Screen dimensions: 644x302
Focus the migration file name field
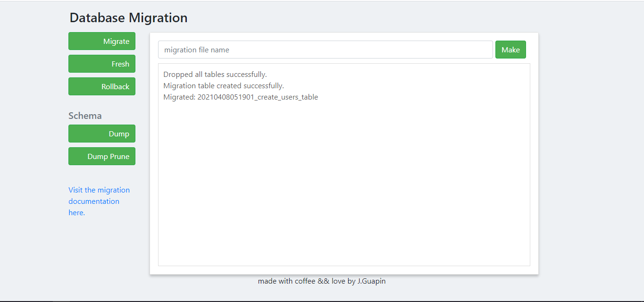pyautogui.click(x=325, y=50)
